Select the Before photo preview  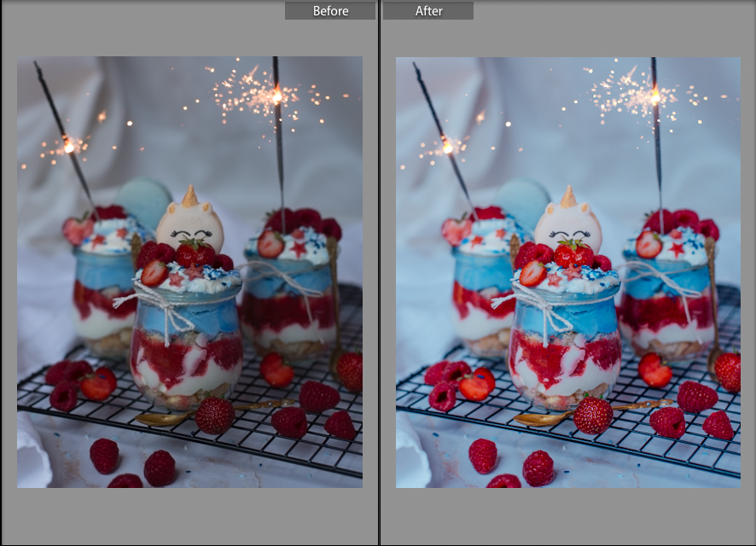(189, 272)
